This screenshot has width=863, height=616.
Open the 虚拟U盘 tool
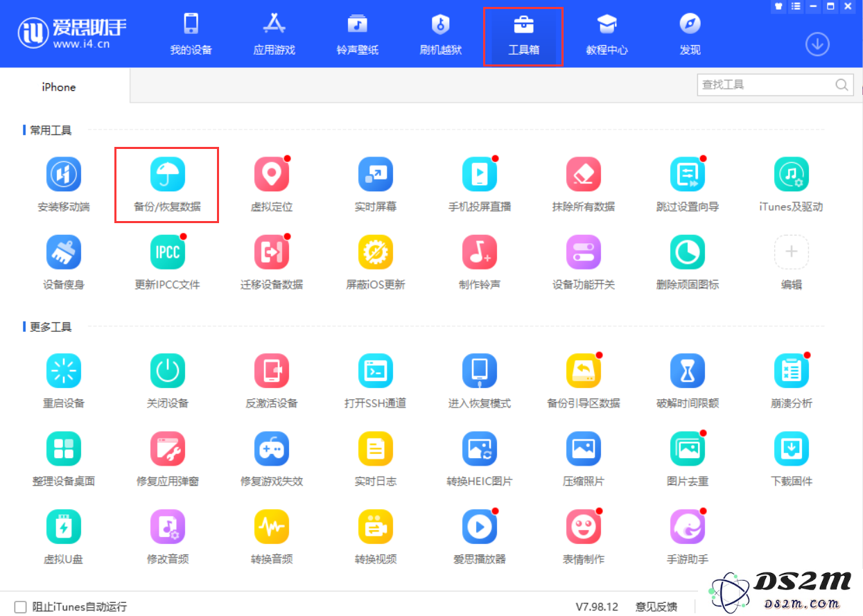tap(64, 527)
